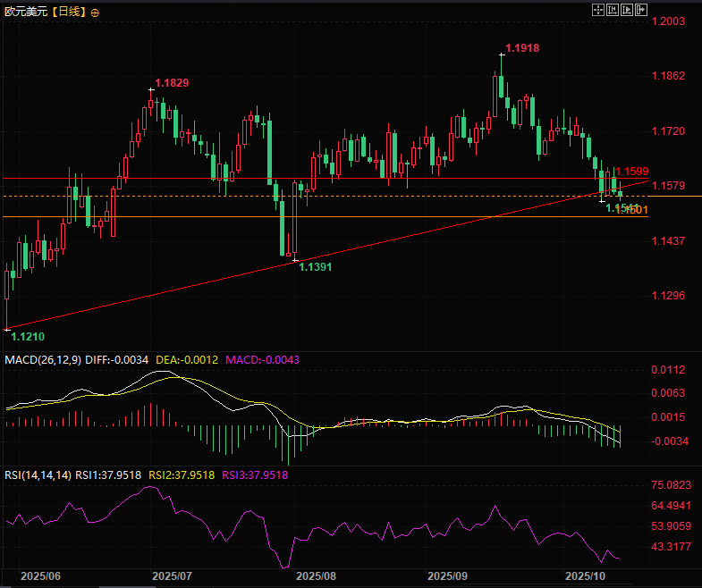Click the 1.1918 high price marker
Image resolution: width=702 pixels, height=588 pixels.
tap(522, 47)
